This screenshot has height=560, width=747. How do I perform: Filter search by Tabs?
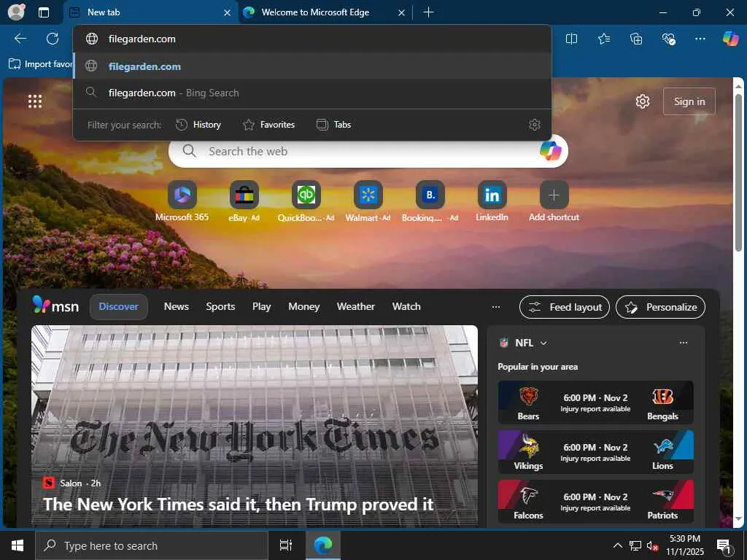[x=333, y=125]
